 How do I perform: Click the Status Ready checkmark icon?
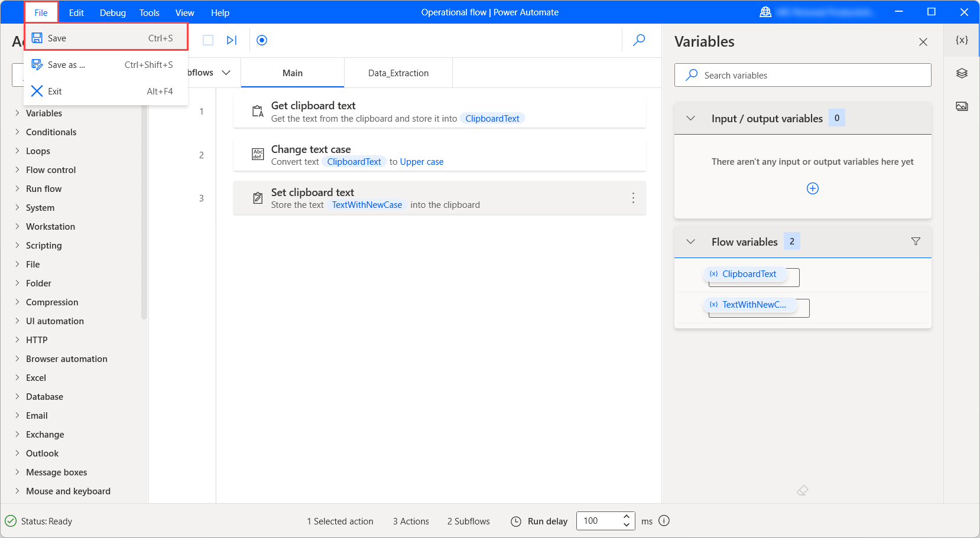(x=11, y=521)
